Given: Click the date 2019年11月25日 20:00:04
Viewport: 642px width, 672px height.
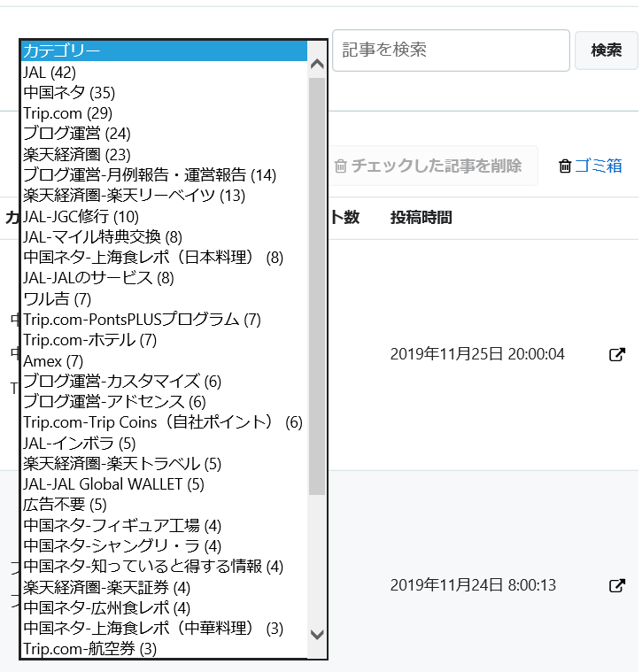Looking at the screenshot, I should click(x=477, y=354).
